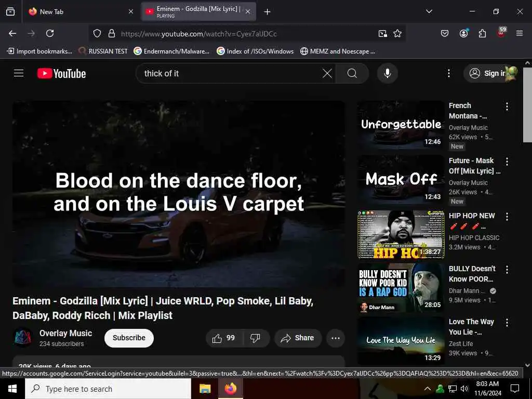Open options for Future - Mask Off video
The width and height of the screenshot is (532, 399).
pyautogui.click(x=507, y=162)
